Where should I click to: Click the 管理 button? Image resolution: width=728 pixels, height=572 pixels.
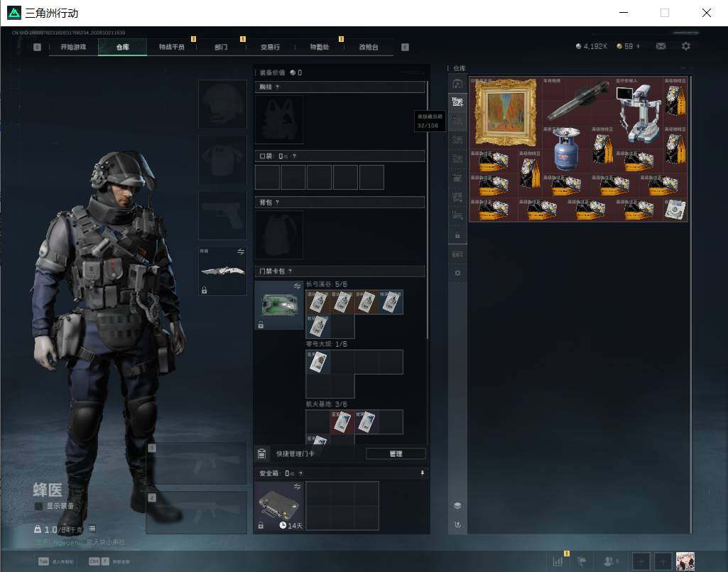[396, 453]
